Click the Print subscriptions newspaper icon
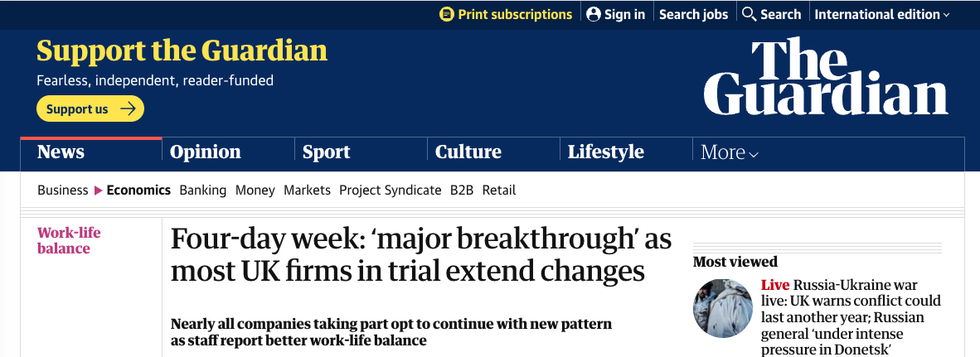Image resolution: width=980 pixels, height=357 pixels. click(447, 14)
